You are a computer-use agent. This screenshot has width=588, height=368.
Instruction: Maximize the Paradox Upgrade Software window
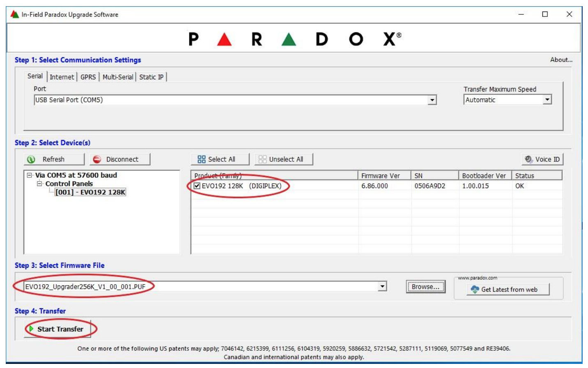tap(545, 14)
